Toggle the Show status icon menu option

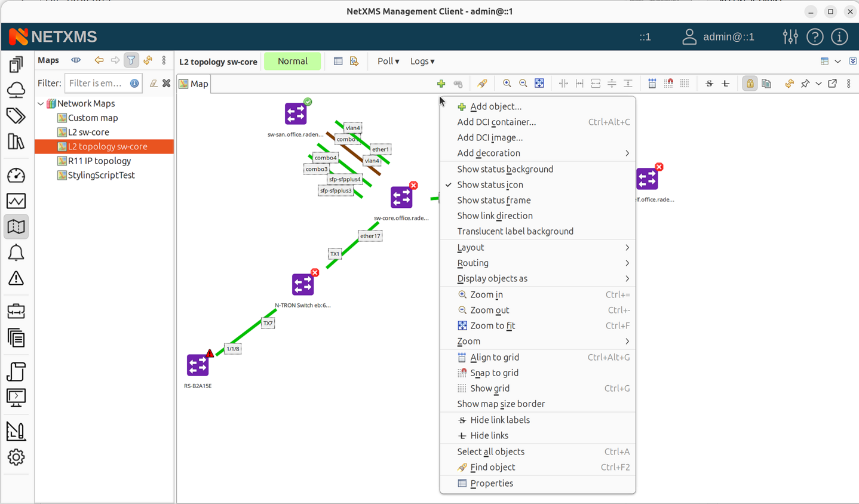point(490,185)
